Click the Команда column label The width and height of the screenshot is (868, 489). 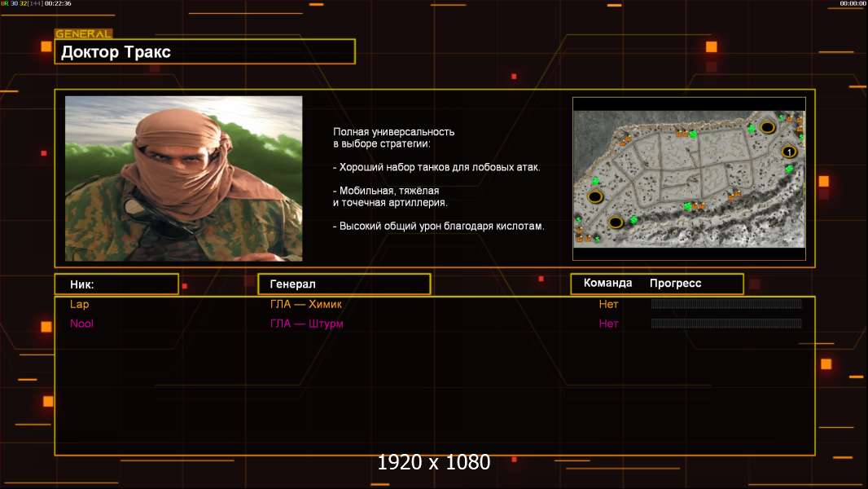point(607,283)
